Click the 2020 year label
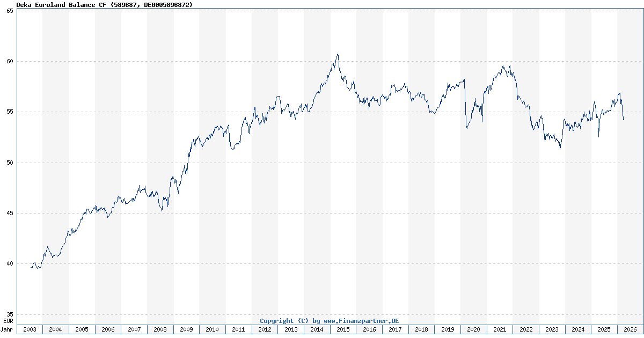The height and width of the screenshot is (338, 644). pyautogui.click(x=473, y=329)
